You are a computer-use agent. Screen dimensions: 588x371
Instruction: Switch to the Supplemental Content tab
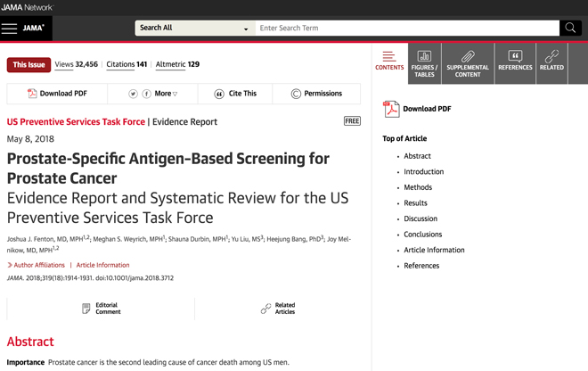point(468,63)
